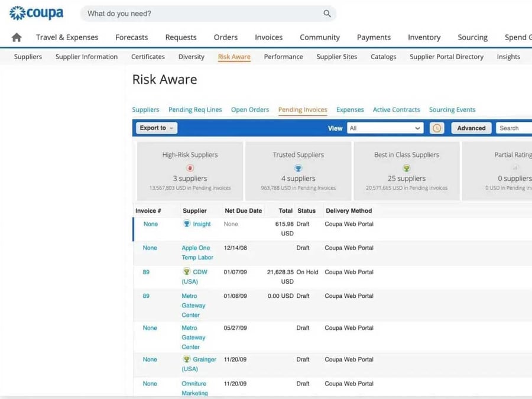
Task: Open the recent activity clock icon
Action: point(436,128)
